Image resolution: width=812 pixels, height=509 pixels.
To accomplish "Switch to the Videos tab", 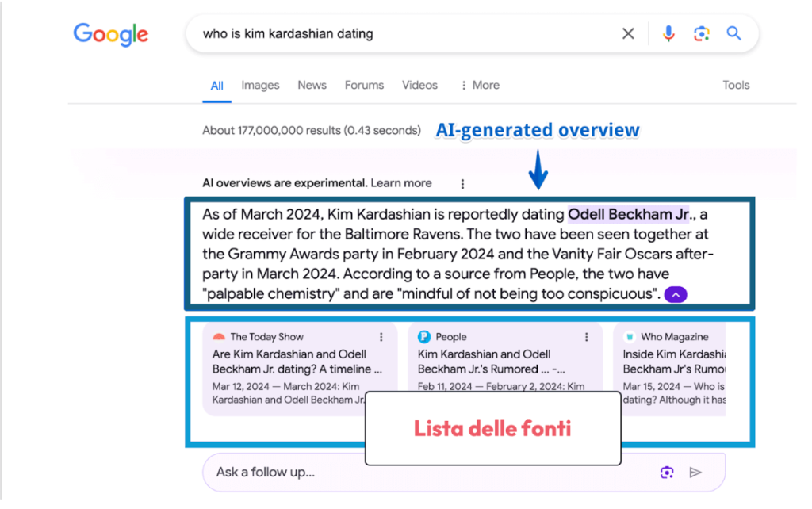I will tap(419, 85).
